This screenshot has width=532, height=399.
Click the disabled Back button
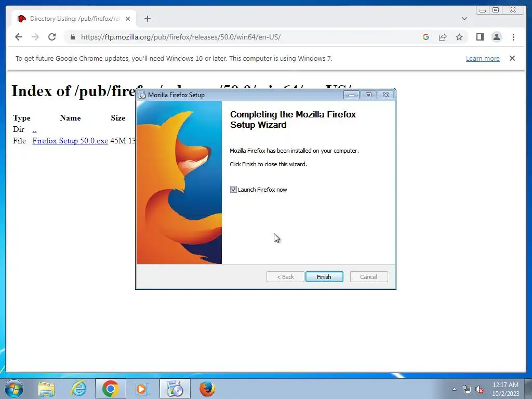coord(285,277)
